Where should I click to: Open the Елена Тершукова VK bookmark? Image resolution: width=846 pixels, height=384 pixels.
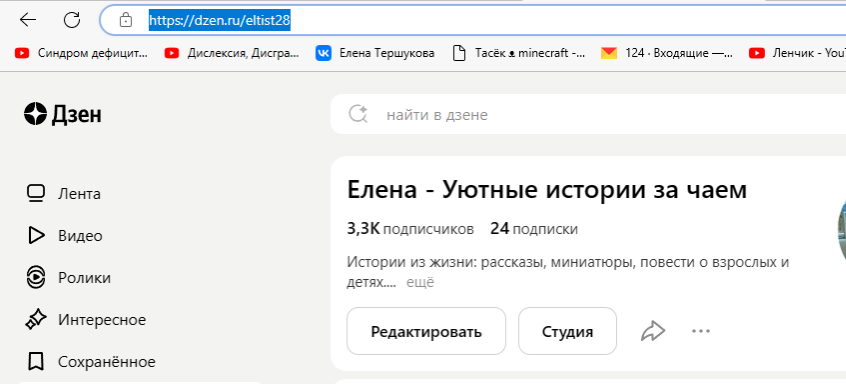click(376, 53)
